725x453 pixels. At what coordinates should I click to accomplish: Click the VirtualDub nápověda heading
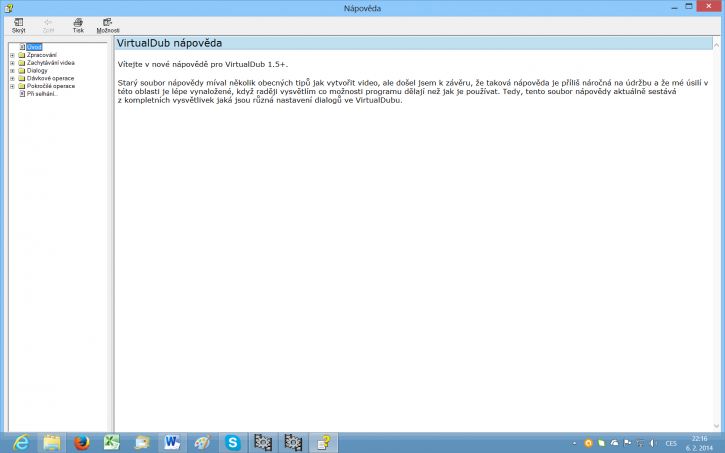169,43
